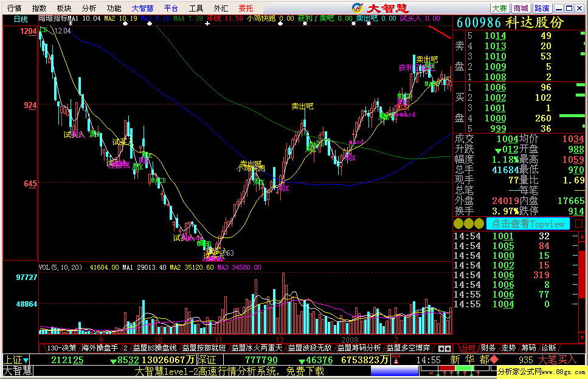Click the red antenna connection icon

(396, 360)
